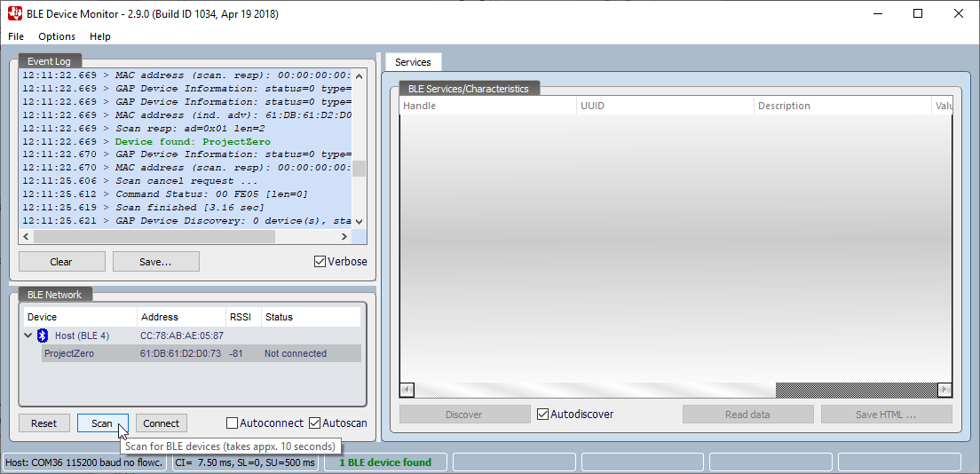The image size is (980, 474).
Task: Toggle the Verbose checkbox
Action: coord(320,262)
